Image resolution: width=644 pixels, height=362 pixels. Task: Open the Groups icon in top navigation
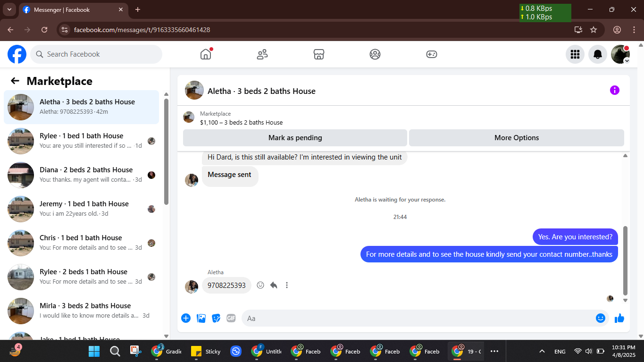pyautogui.click(x=375, y=54)
